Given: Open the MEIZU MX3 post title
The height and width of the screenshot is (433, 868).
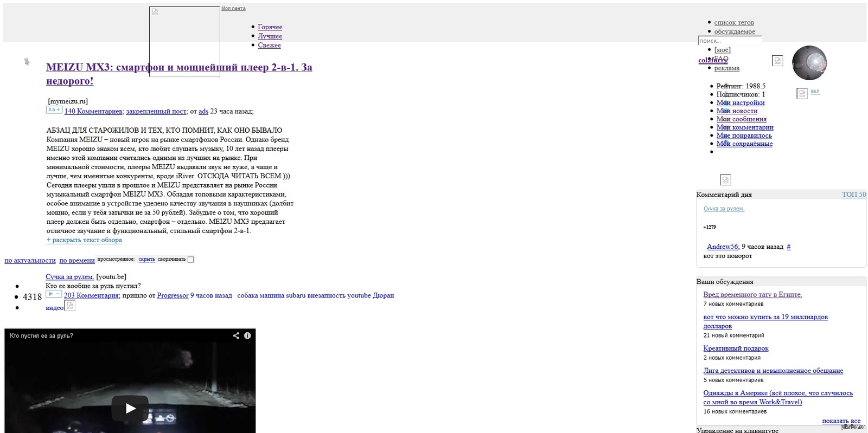Looking at the screenshot, I should click(179, 74).
